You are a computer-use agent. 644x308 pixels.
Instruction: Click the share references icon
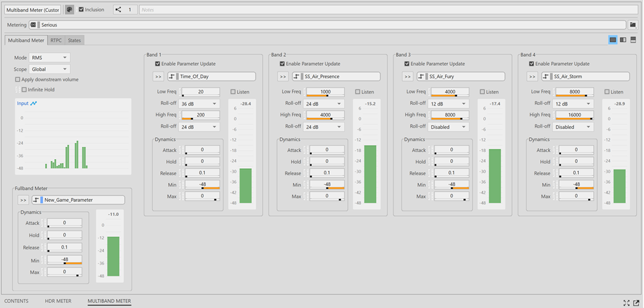point(118,10)
